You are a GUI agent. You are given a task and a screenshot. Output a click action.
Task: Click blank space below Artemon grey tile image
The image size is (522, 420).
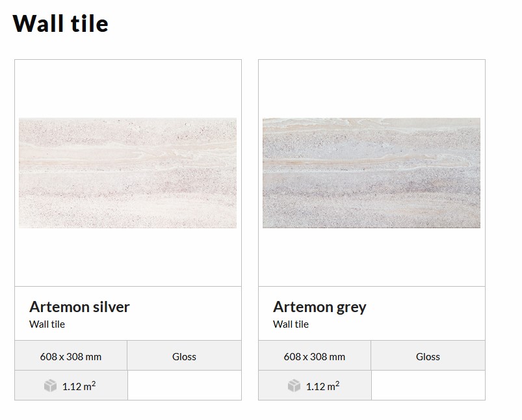click(x=371, y=257)
